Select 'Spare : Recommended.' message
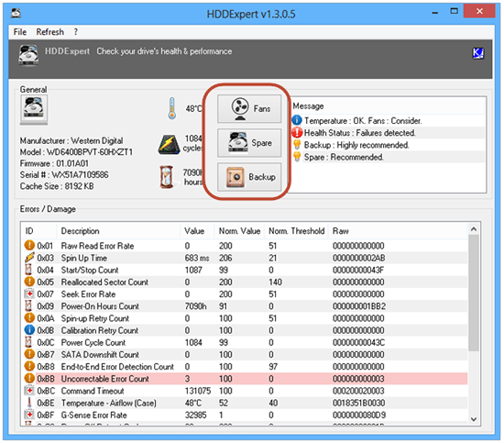 344,158
